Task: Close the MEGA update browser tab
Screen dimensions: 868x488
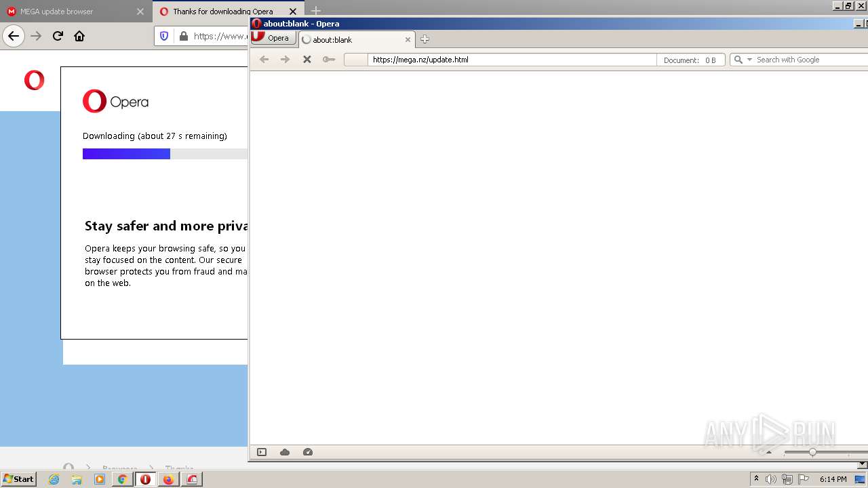Action: tap(140, 12)
